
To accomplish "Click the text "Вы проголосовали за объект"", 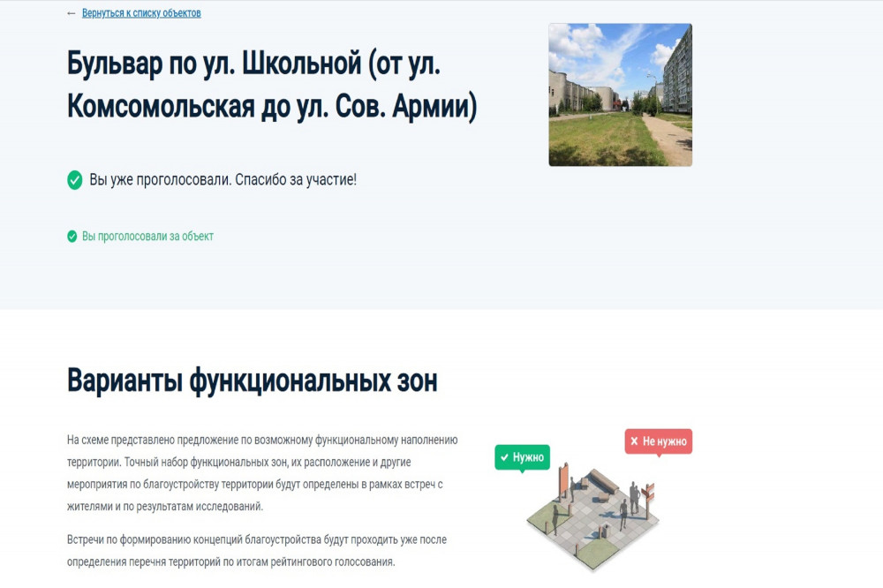I will (x=147, y=237).
